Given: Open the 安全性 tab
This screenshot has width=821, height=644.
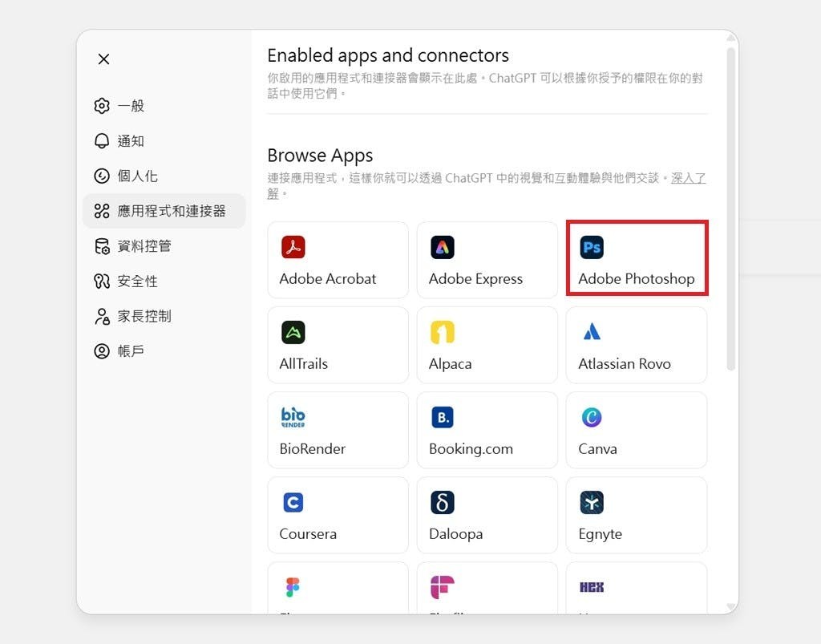Looking at the screenshot, I should [x=164, y=281].
